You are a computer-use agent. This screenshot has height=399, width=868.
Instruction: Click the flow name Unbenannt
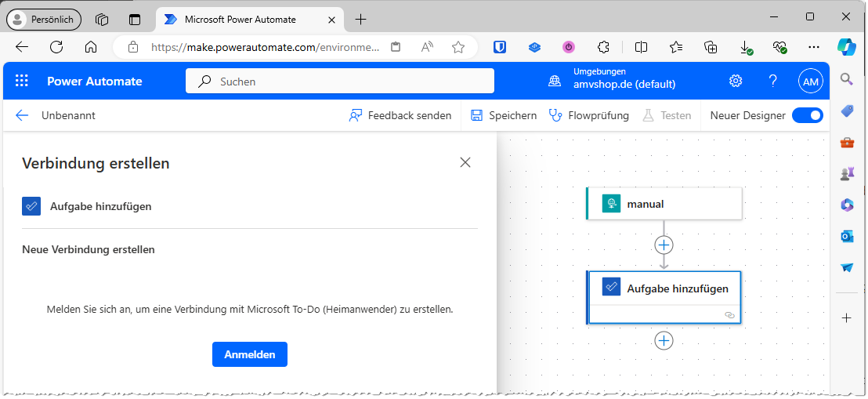(68, 115)
